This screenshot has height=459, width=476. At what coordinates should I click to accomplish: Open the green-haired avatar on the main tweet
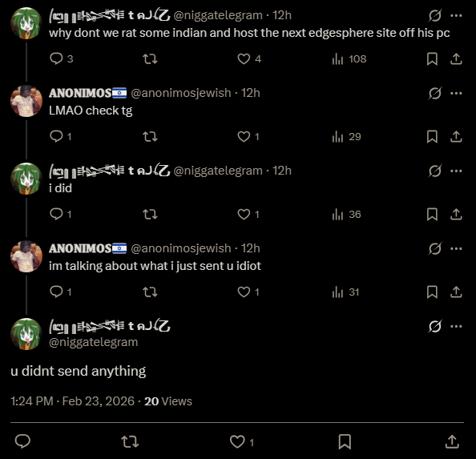coord(26,334)
